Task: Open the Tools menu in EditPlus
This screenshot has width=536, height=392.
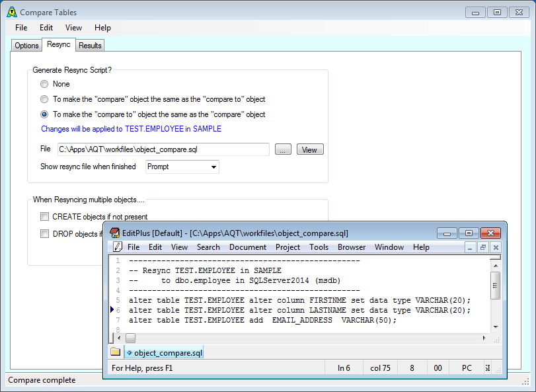Action: click(x=319, y=247)
